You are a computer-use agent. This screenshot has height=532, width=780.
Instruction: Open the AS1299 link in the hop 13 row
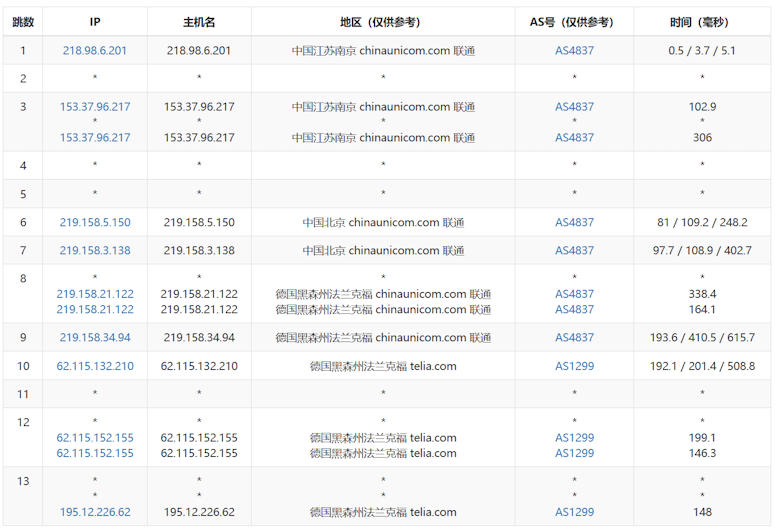pos(574,512)
